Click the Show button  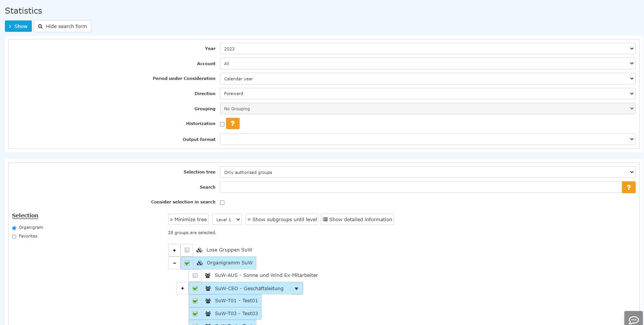pyautogui.click(x=18, y=26)
